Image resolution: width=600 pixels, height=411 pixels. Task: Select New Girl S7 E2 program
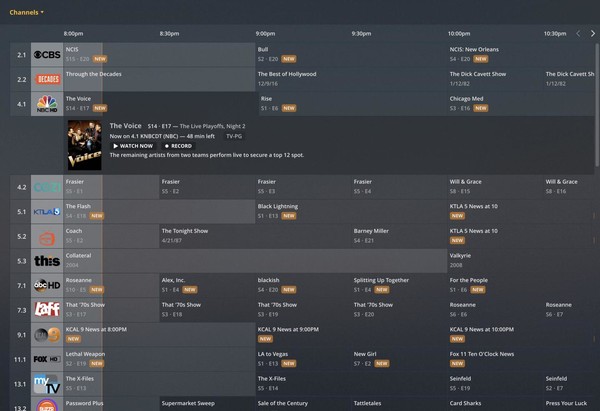(x=399, y=359)
